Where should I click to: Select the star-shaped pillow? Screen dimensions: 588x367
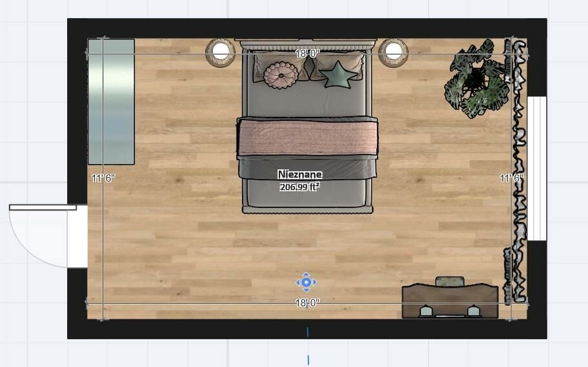tap(339, 76)
